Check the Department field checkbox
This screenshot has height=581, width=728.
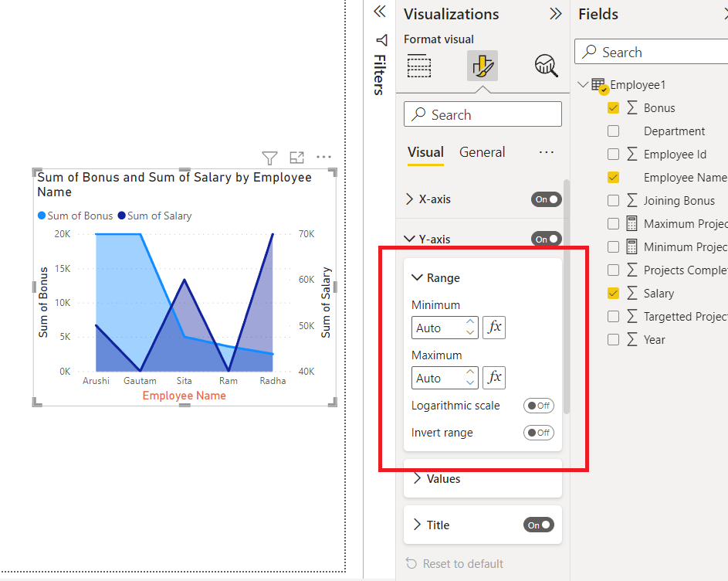[613, 131]
